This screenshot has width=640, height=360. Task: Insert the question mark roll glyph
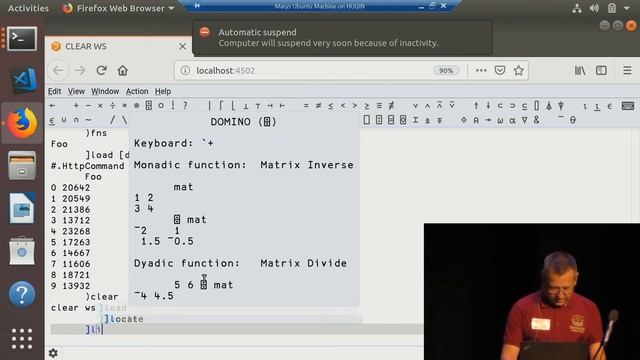coord(185,106)
